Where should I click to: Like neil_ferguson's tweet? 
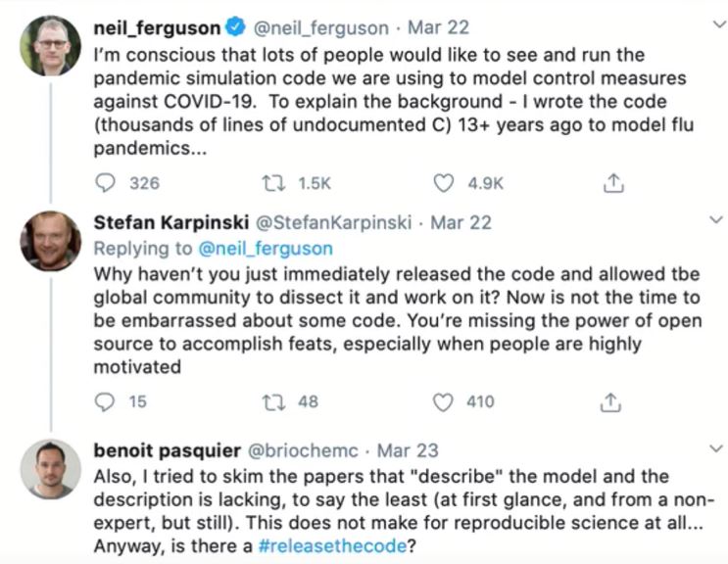tap(445, 183)
